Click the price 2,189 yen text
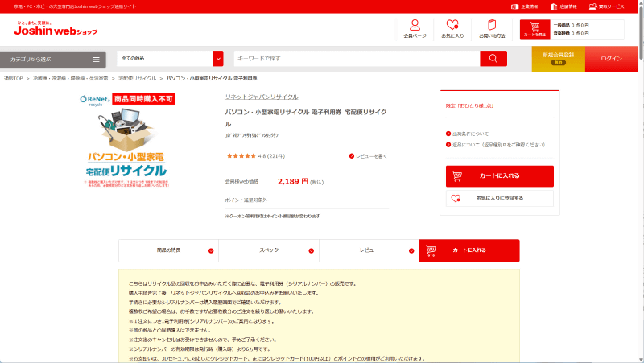Viewport: 644px width, 363px height. point(293,182)
